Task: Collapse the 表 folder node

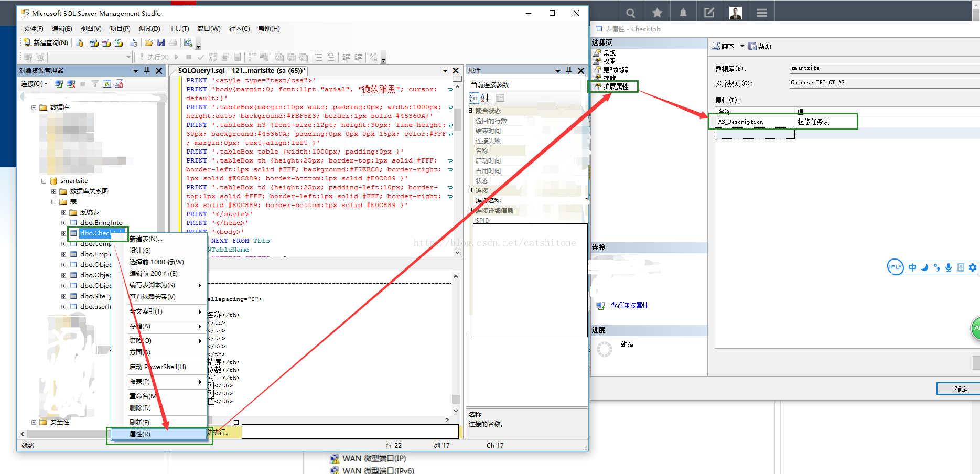Action: tap(53, 202)
